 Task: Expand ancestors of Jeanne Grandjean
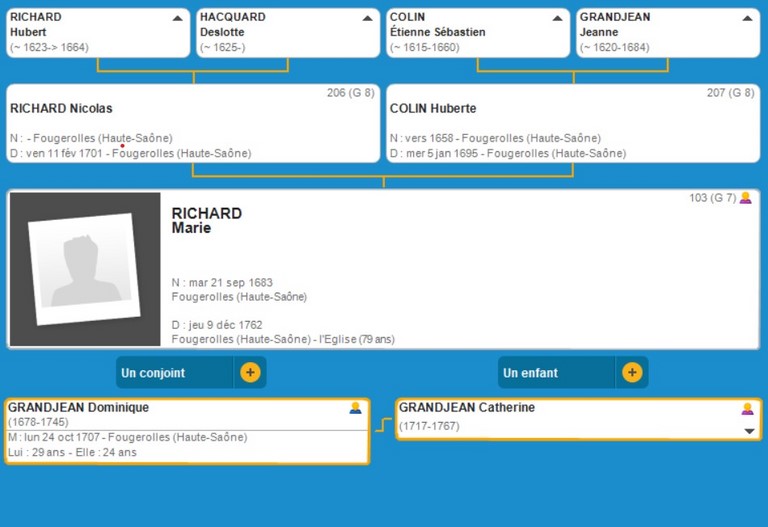(x=747, y=18)
